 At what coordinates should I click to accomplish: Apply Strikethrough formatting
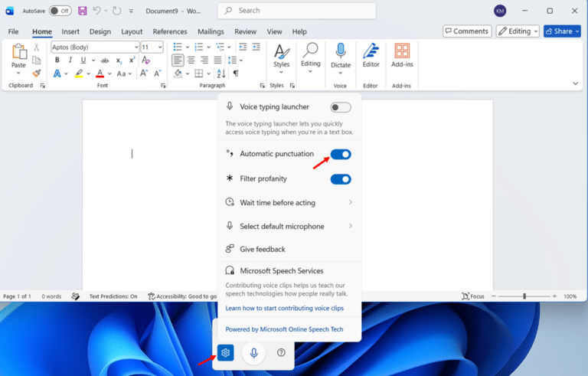pyautogui.click(x=105, y=60)
